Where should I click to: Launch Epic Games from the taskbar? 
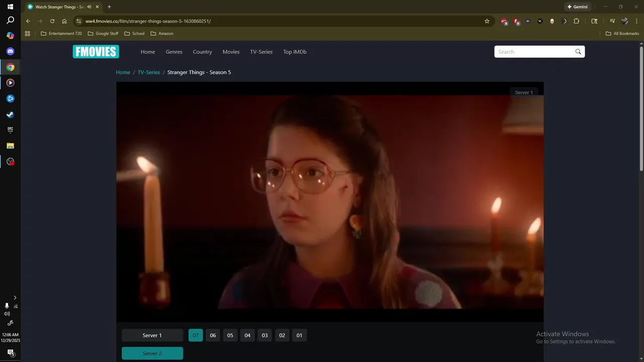10,130
